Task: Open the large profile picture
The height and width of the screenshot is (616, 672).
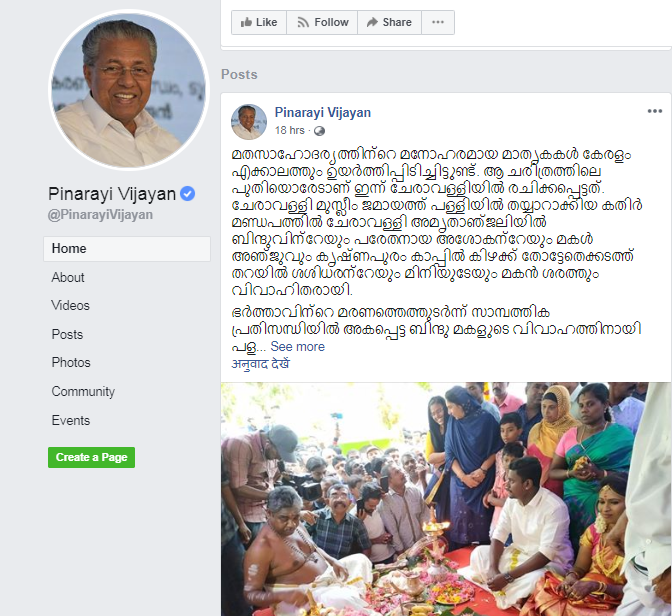Action: coord(129,90)
